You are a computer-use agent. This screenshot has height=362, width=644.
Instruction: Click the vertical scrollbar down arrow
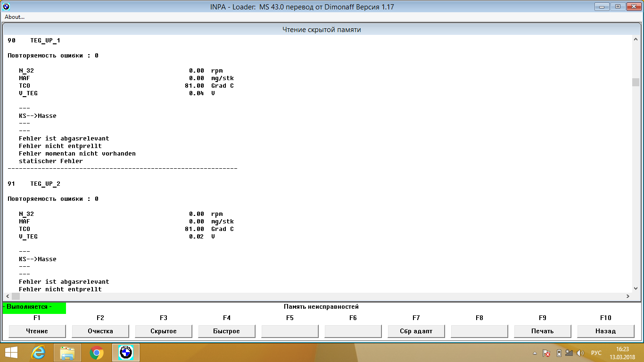coord(636,288)
